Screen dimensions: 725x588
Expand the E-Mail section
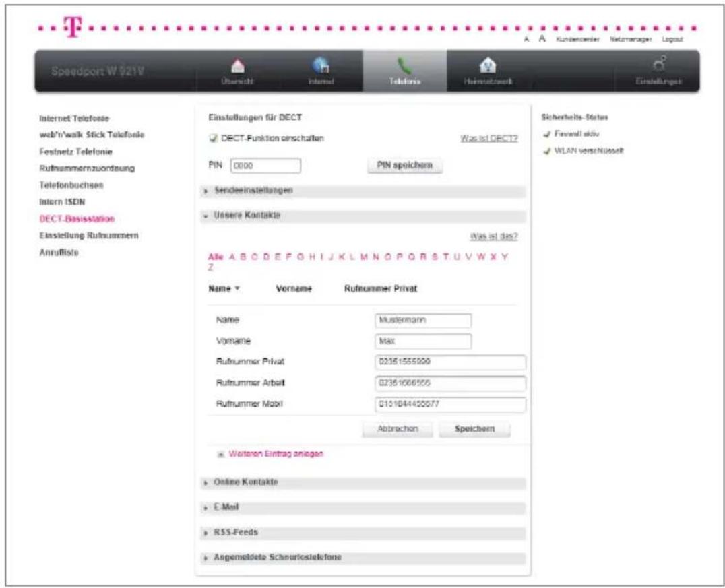click(x=363, y=507)
